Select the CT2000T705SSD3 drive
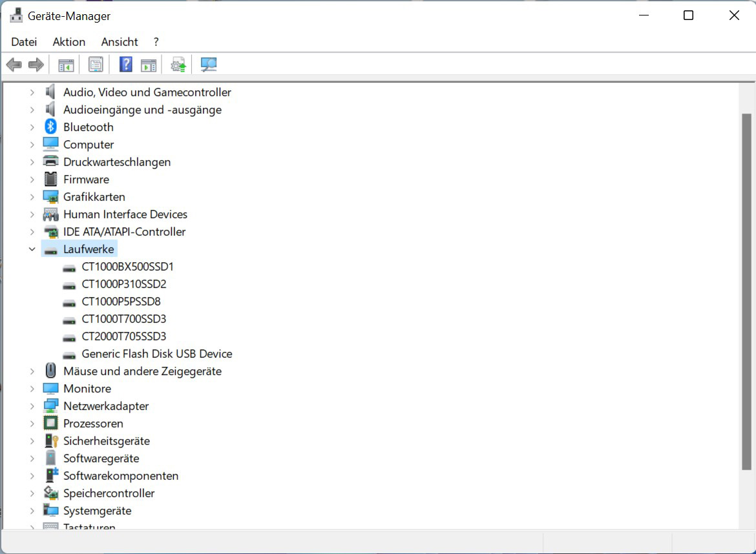The image size is (756, 554). point(124,336)
